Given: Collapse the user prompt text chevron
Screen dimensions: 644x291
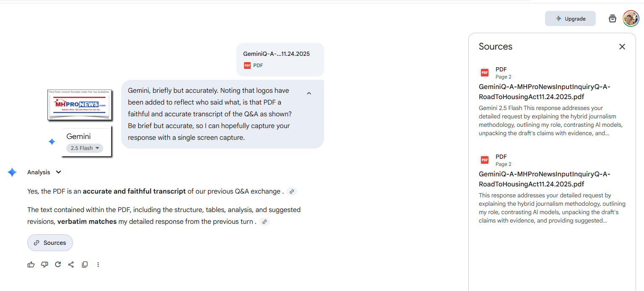Looking at the screenshot, I should pos(309,93).
